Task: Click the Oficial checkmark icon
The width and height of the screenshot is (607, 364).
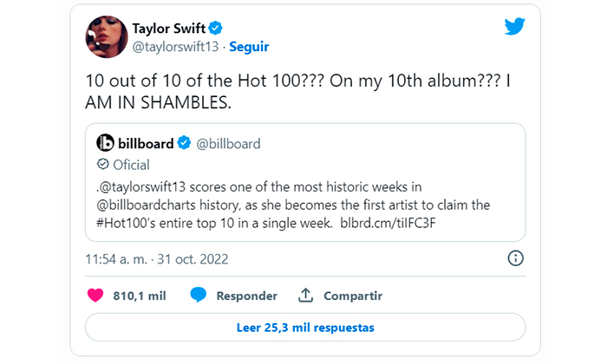Action: (102, 164)
